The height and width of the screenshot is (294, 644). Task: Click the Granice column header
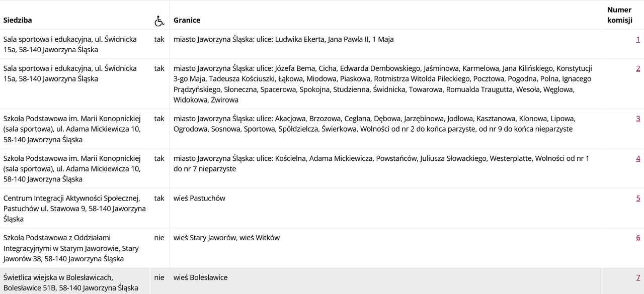187,20
